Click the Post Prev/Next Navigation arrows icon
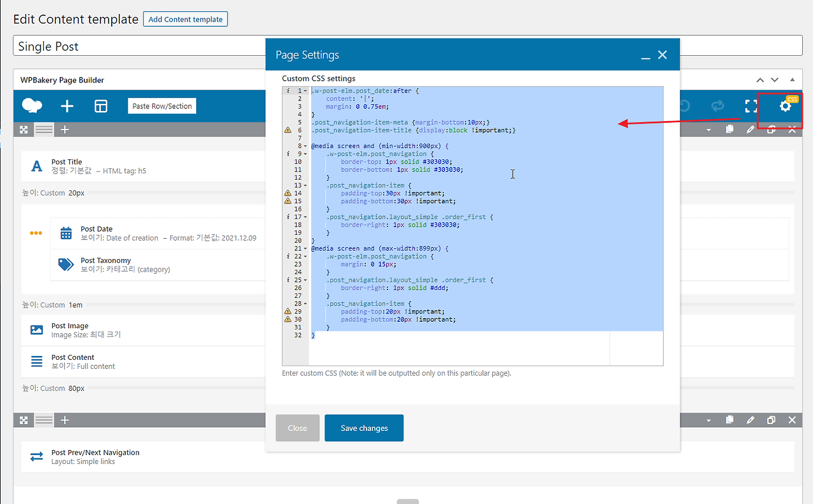 (37, 457)
